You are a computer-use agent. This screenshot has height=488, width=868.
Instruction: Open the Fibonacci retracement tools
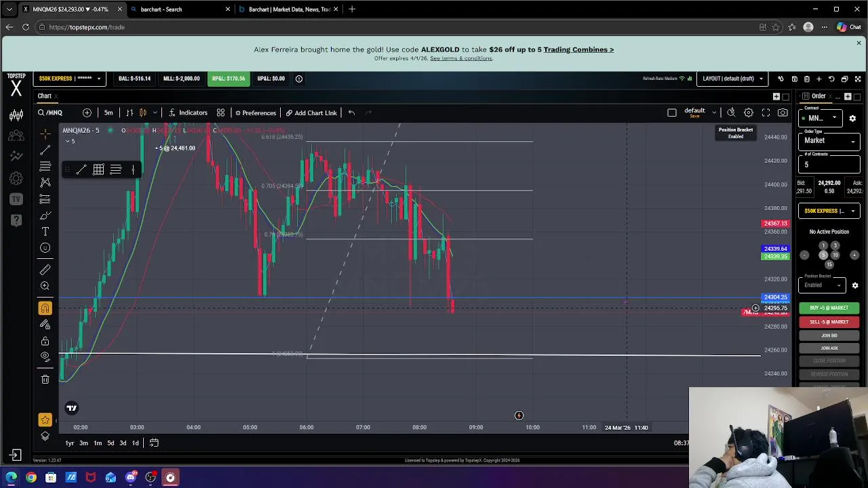point(45,166)
